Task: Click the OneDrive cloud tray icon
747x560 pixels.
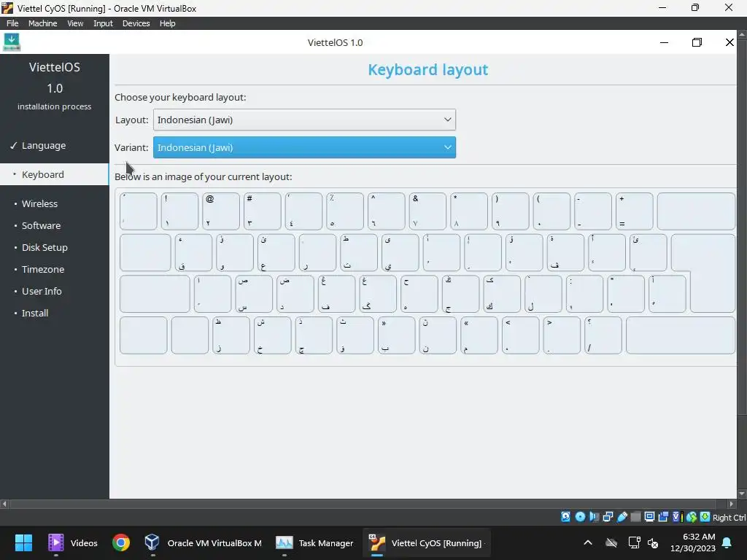Action: pyautogui.click(x=611, y=542)
